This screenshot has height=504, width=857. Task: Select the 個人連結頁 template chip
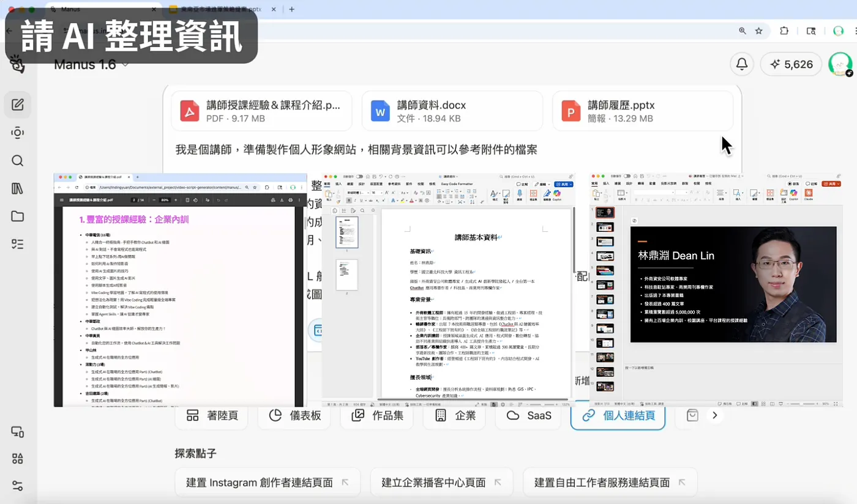pos(618,416)
